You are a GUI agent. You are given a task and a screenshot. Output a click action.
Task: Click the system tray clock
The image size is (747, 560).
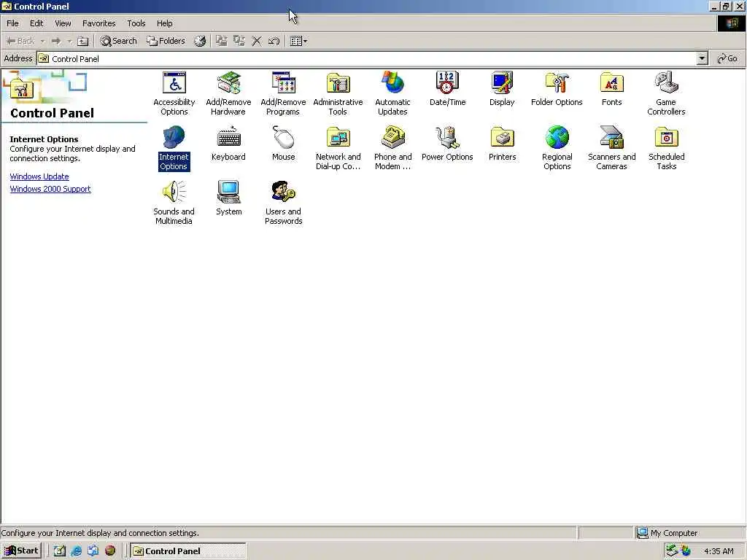[x=719, y=551]
